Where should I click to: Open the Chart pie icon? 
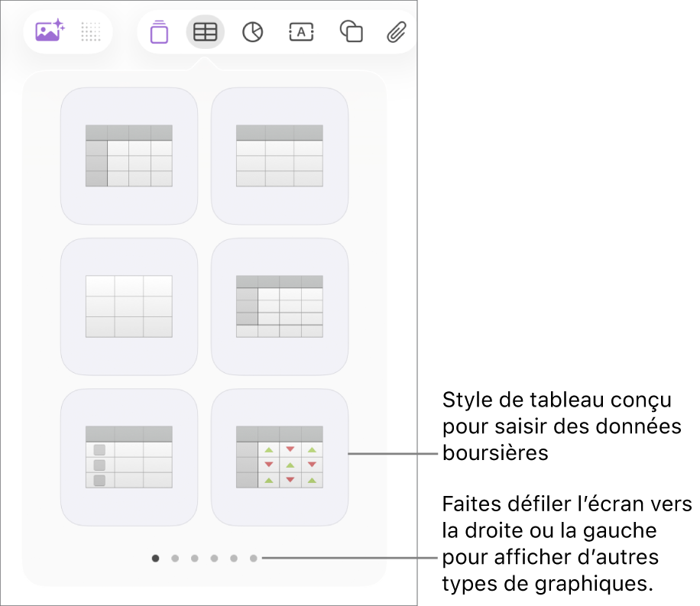[x=253, y=32]
